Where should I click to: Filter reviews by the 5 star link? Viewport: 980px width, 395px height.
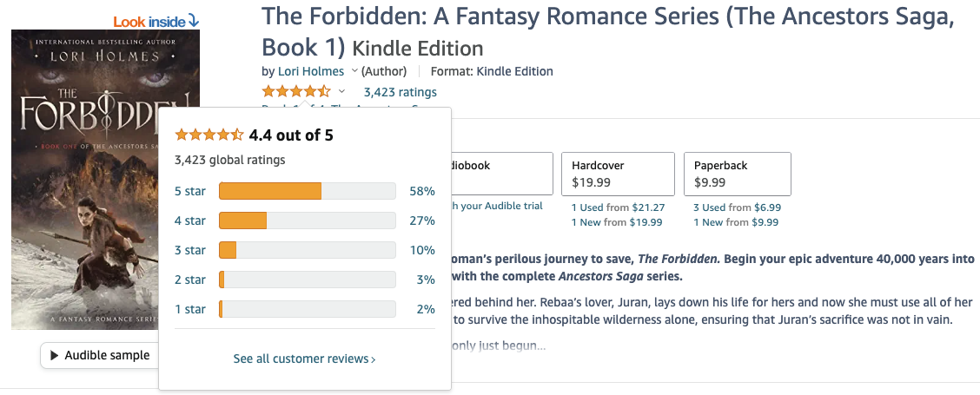[x=189, y=191]
